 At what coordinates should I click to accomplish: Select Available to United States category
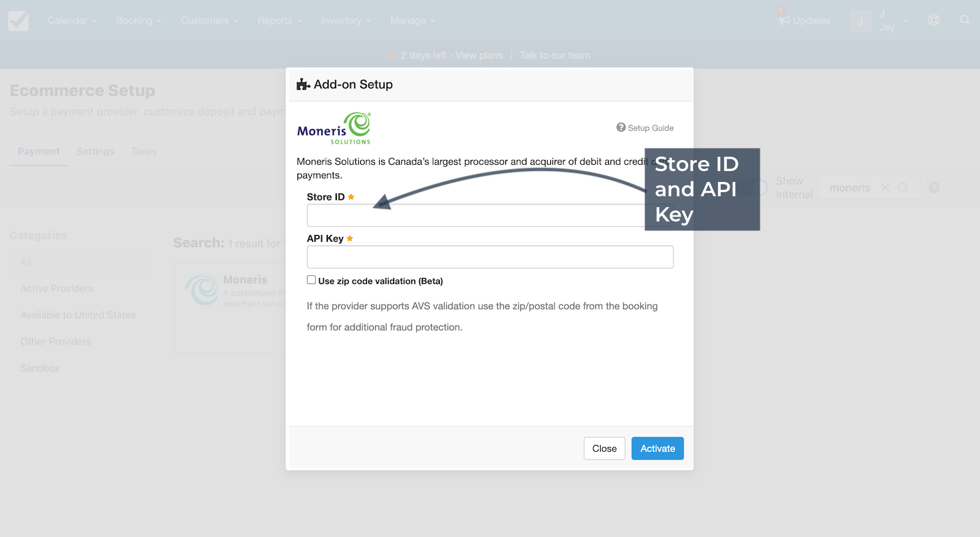pyautogui.click(x=78, y=315)
